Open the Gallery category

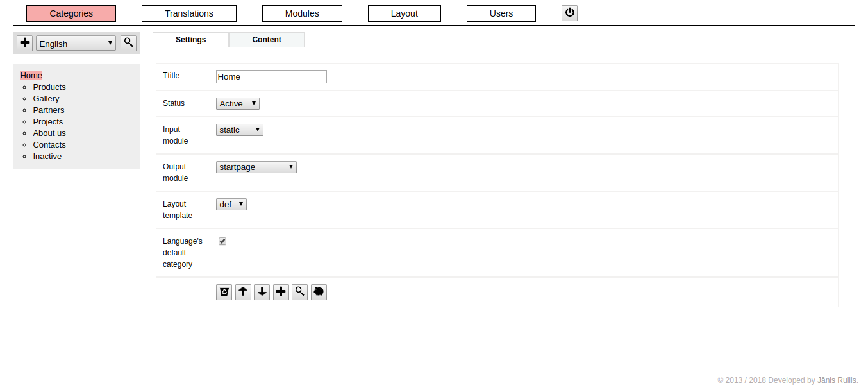[46, 98]
